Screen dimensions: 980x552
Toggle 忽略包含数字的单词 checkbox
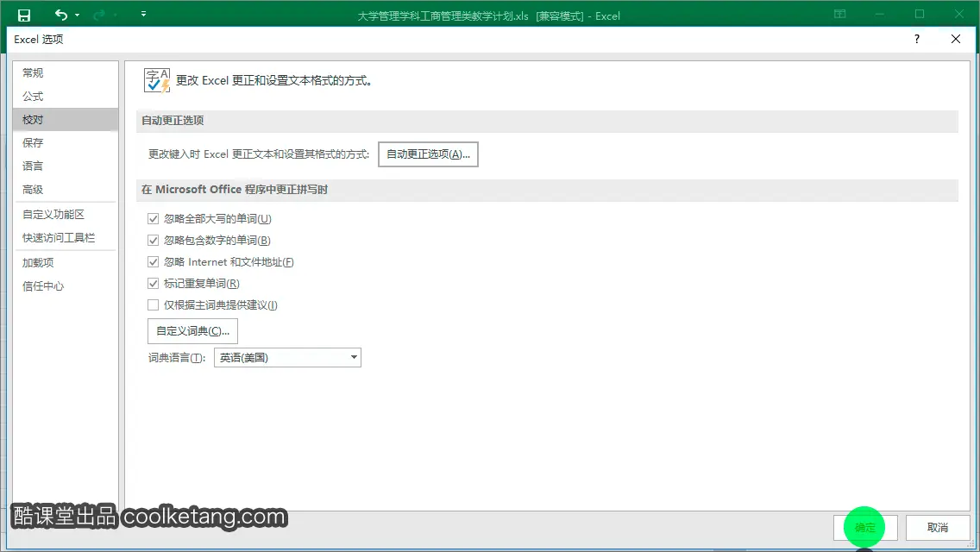[x=154, y=240]
